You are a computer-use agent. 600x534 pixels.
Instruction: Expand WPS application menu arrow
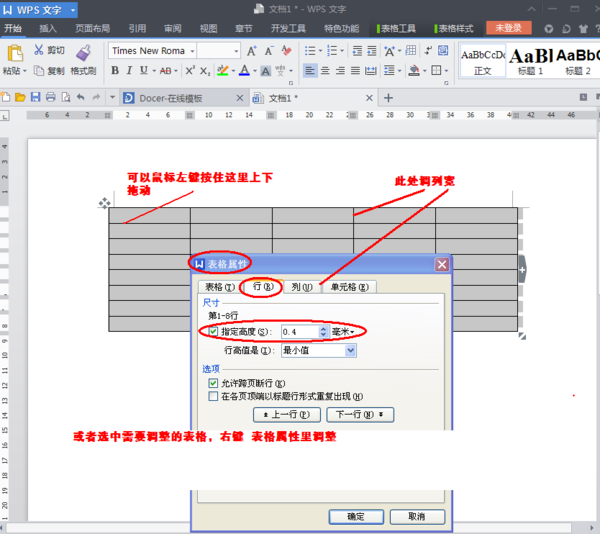click(73, 10)
